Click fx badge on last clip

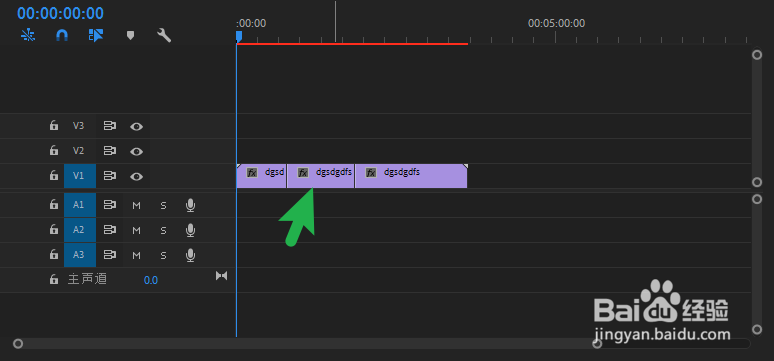371,172
